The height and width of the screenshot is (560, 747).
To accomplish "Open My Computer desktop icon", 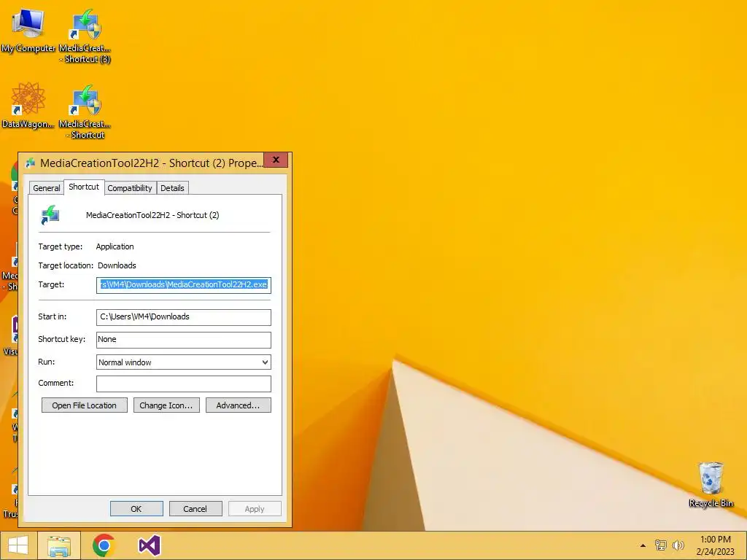I will click(x=28, y=29).
